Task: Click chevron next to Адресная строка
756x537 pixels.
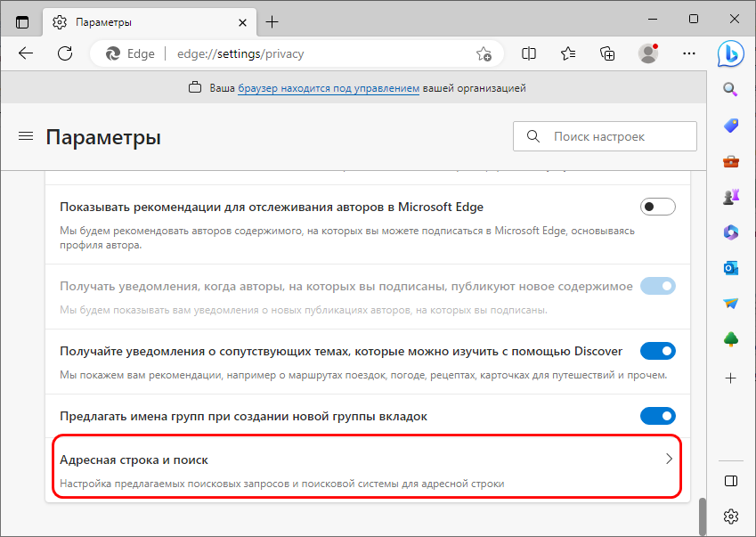Action: point(669,459)
